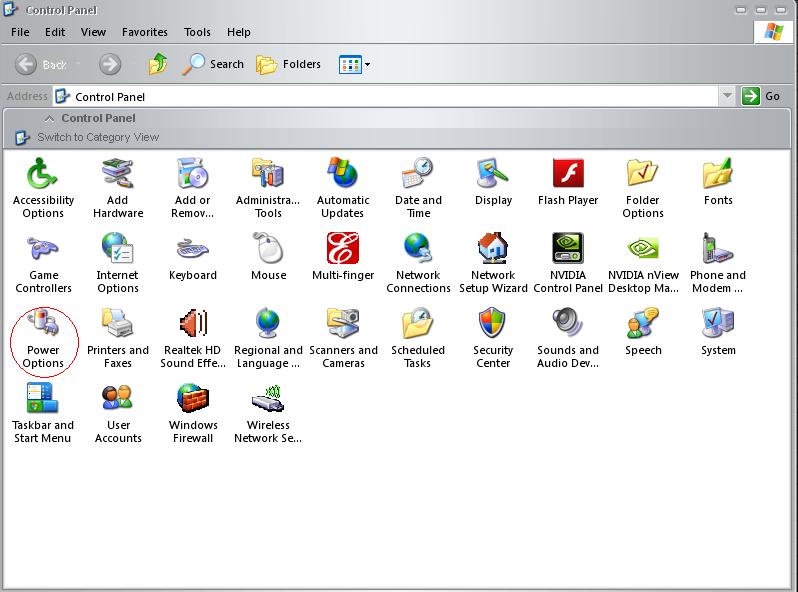Open the Tools menu
Viewport: 798px width, 592px height.
(197, 32)
